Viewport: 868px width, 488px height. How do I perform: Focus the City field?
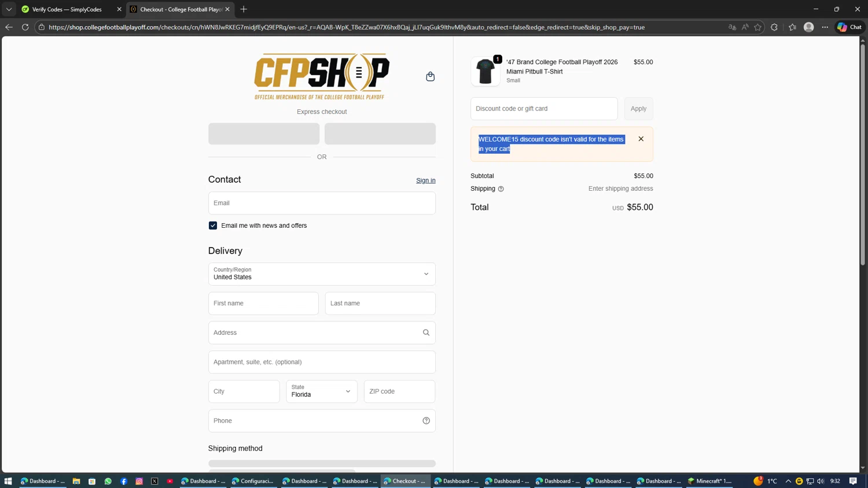point(244,391)
